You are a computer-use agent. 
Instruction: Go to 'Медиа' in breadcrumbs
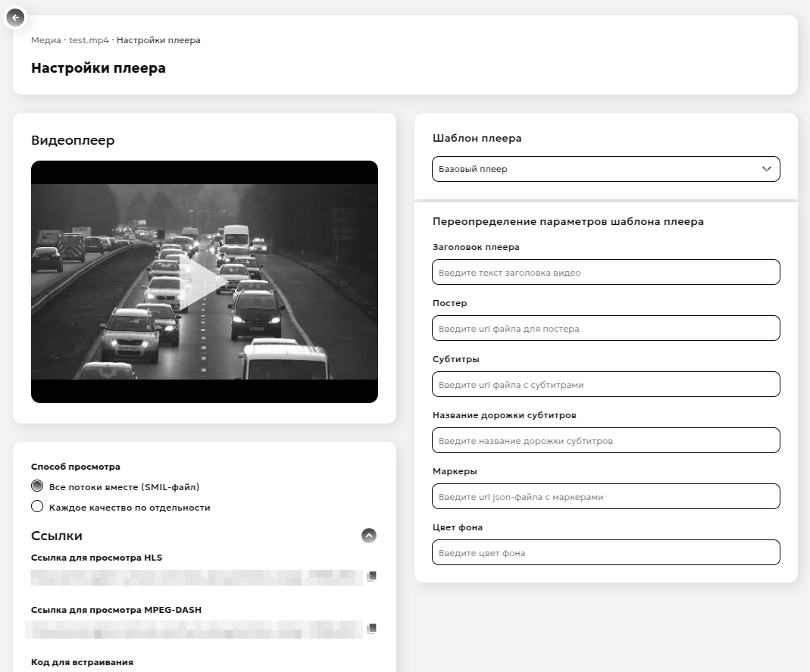(45, 40)
